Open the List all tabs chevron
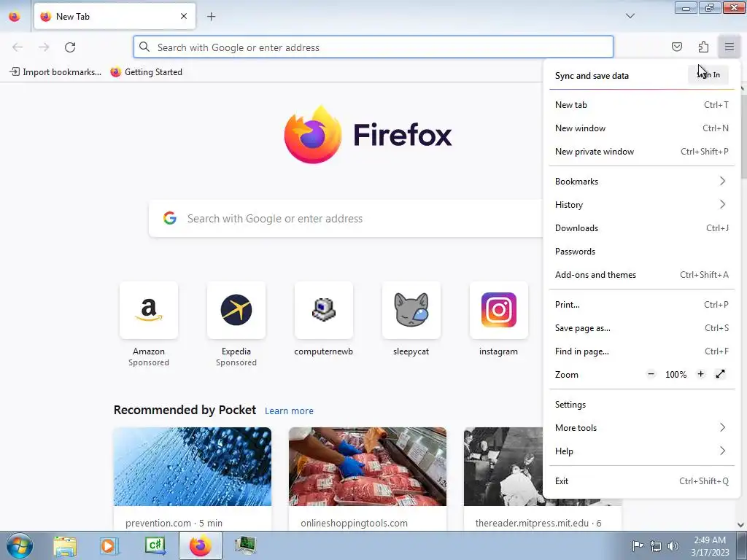 coord(630,16)
